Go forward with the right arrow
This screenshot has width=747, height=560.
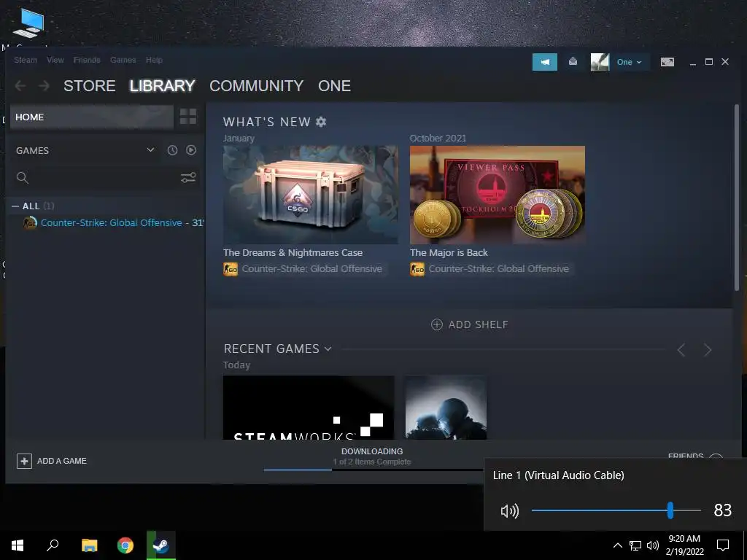click(44, 86)
